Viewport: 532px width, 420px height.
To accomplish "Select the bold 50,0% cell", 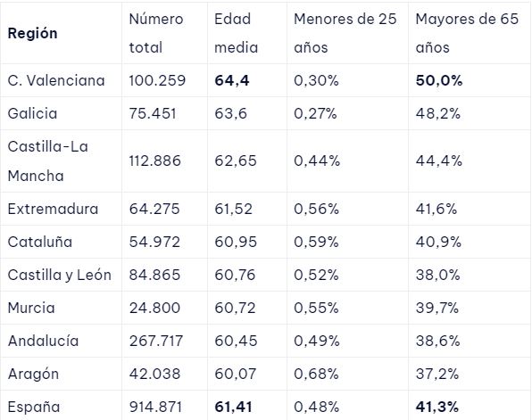I will 439,80.
